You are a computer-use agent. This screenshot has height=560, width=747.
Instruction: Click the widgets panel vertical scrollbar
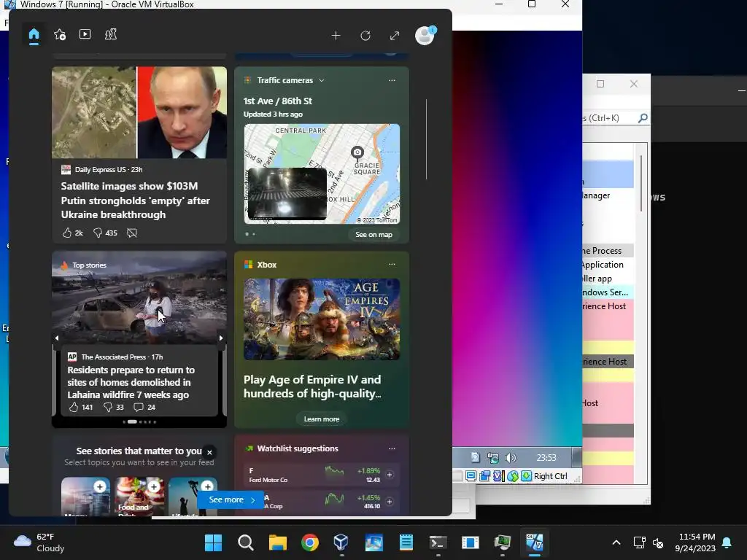coord(426,139)
